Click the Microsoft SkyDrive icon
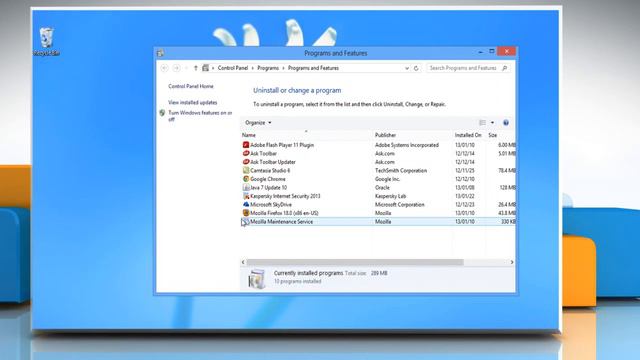Image resolution: width=640 pixels, height=360 pixels. (246, 204)
